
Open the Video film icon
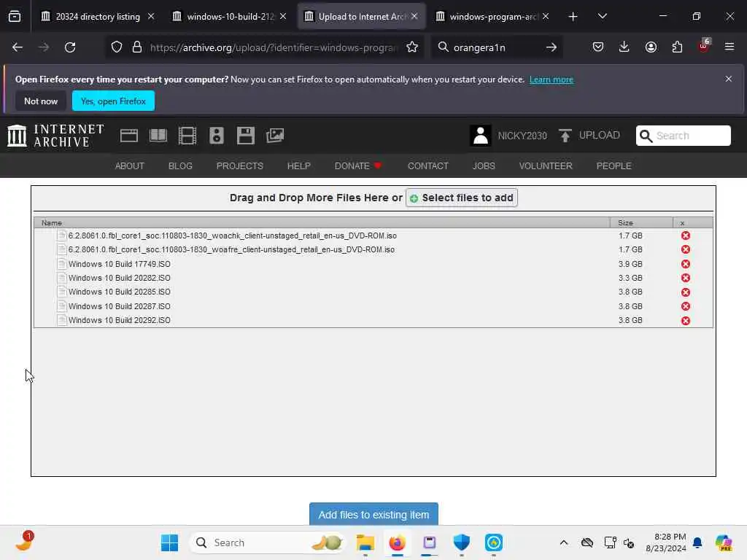tap(187, 136)
